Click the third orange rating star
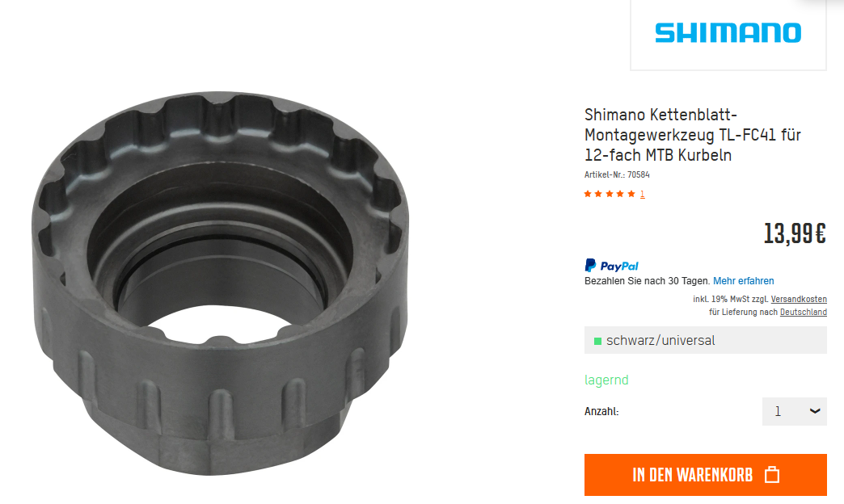The image size is (844, 504). (x=610, y=194)
